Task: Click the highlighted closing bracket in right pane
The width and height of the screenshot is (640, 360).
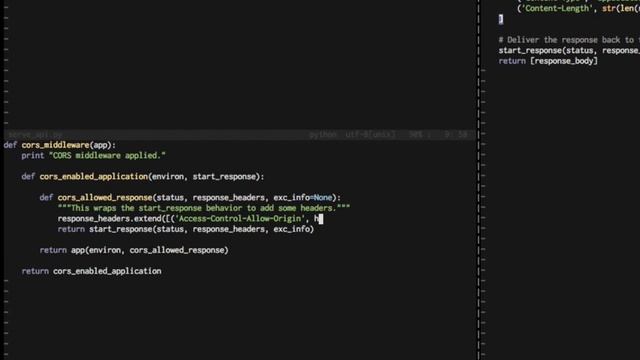Action: [x=501, y=19]
